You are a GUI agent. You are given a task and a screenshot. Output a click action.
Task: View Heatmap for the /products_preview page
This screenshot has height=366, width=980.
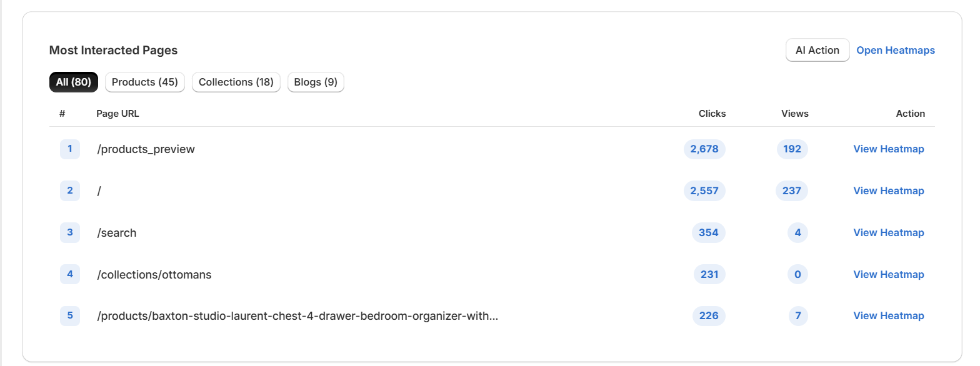tap(889, 149)
